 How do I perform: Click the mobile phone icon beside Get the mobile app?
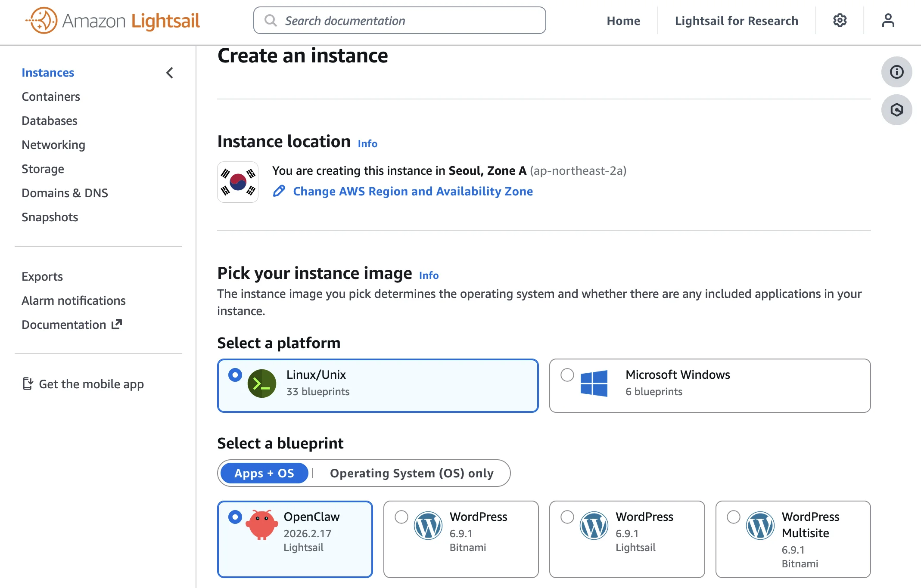pyautogui.click(x=28, y=383)
